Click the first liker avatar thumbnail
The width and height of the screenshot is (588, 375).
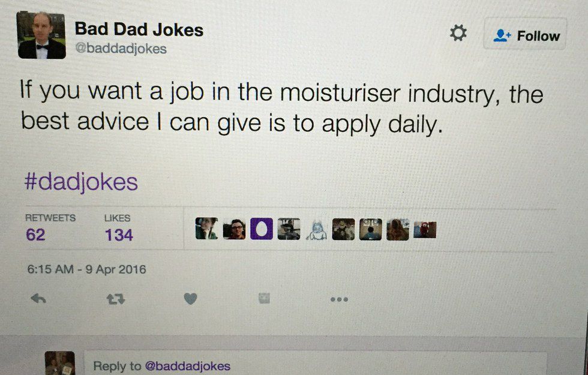[206, 229]
